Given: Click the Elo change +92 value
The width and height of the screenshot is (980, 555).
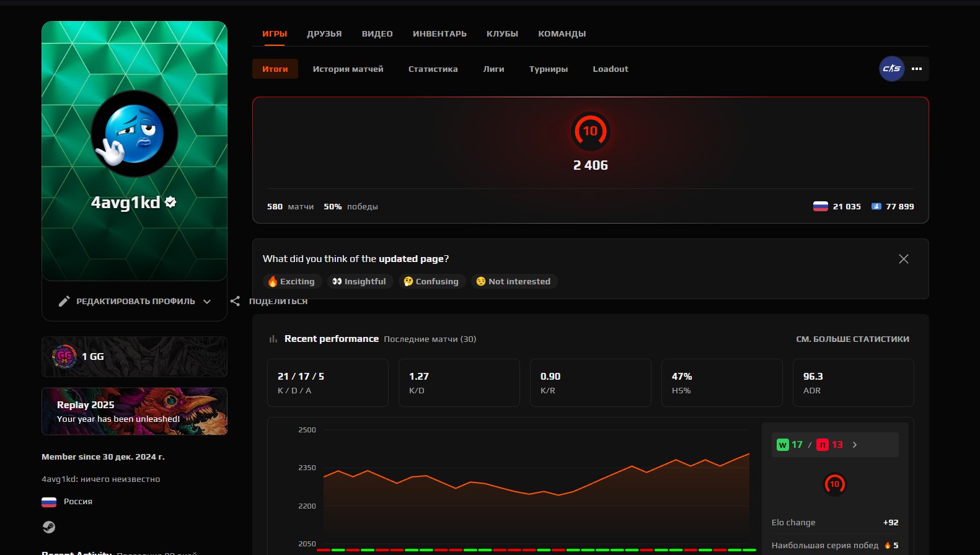Looking at the screenshot, I should pos(891,522).
